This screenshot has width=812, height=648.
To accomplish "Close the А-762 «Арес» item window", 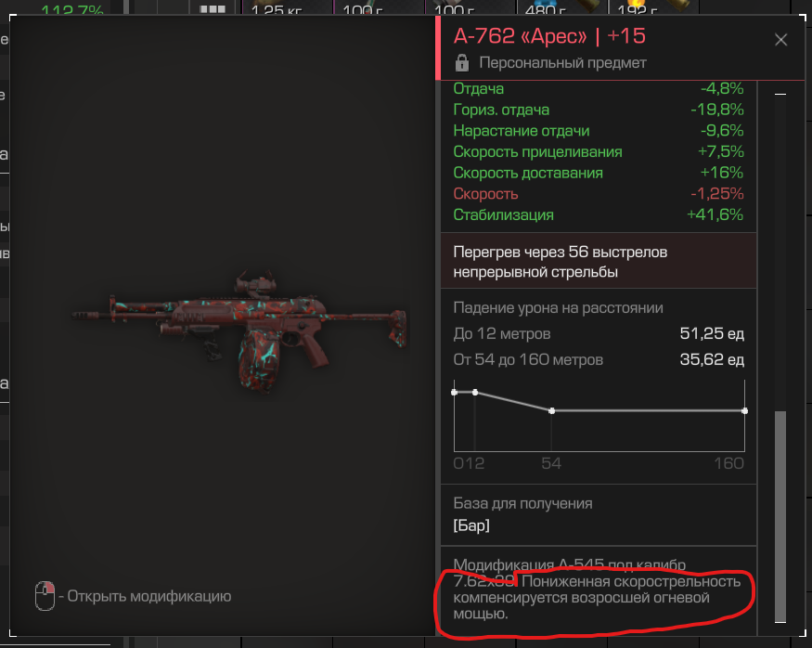I will [x=780, y=40].
